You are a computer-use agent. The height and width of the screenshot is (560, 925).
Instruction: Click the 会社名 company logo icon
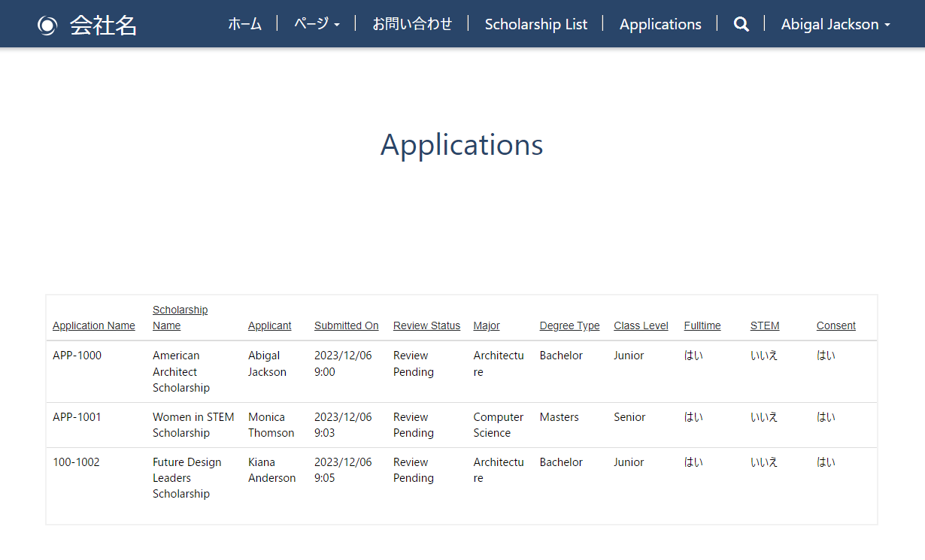pos(47,23)
